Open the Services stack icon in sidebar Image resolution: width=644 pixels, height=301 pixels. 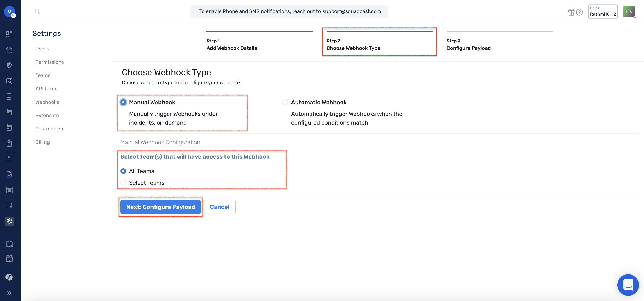tap(9, 97)
